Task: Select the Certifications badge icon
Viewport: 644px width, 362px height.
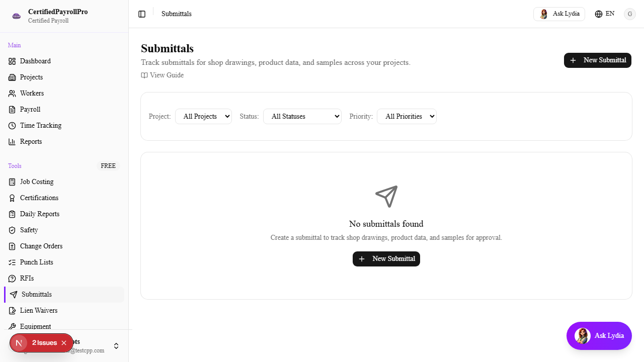Action: [12, 198]
